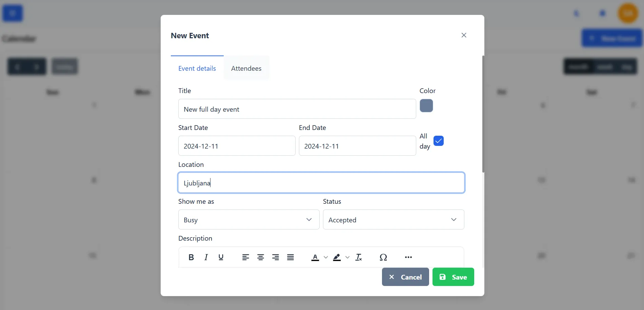Click the Start Date input field
This screenshot has height=310, width=644.
click(x=237, y=146)
